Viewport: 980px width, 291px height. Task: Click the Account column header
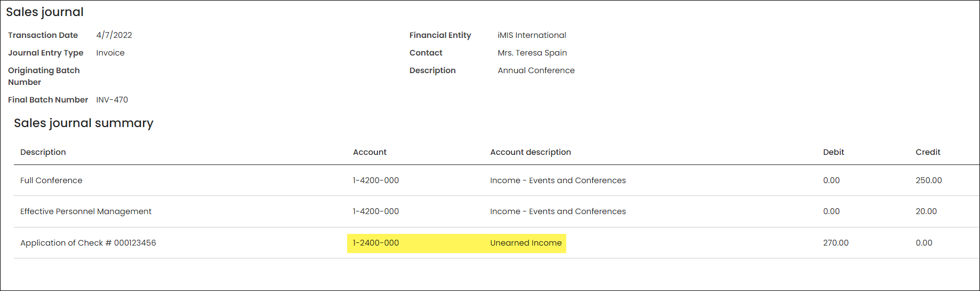[369, 152]
